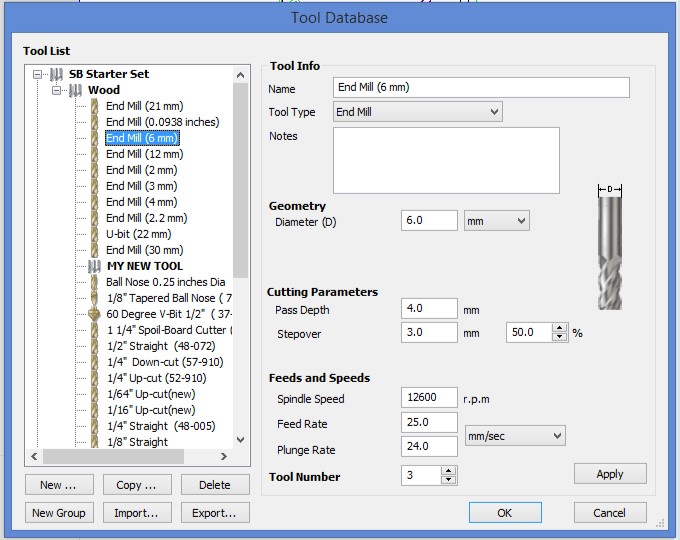The width and height of the screenshot is (680, 540).
Task: Click the End Mill (12 mm) bit icon
Action: point(95,154)
